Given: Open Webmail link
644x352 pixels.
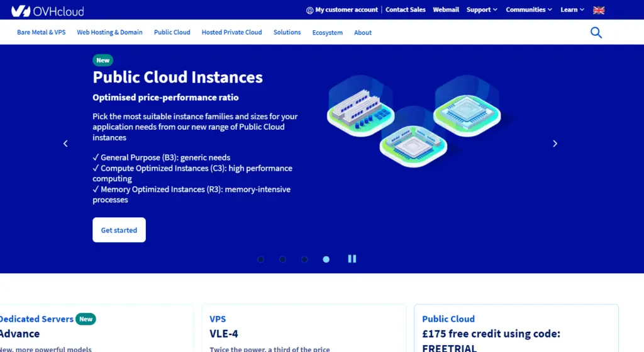Looking at the screenshot, I should click(446, 9).
